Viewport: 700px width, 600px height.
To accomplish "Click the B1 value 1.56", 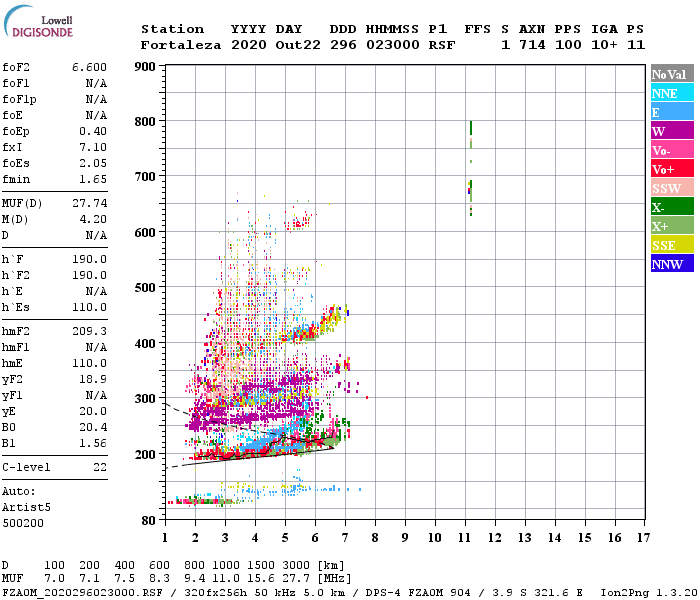I will 93,443.
